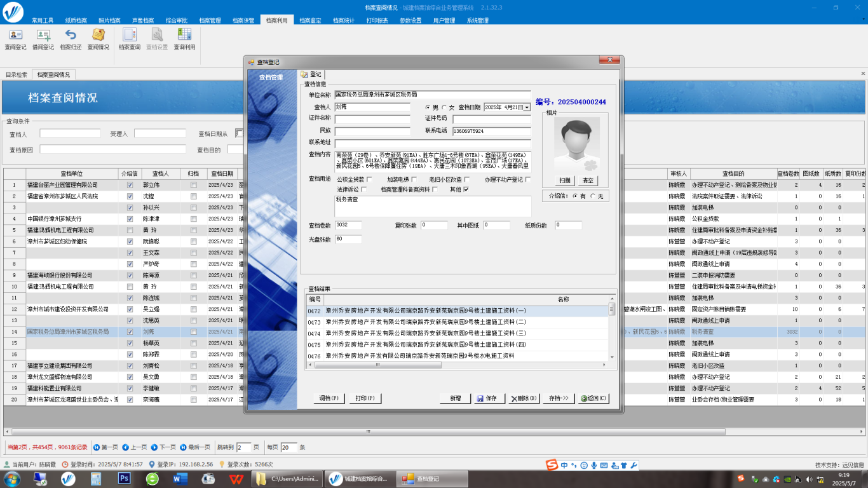Open the 借阅登记 toolbar icon
The width and height of the screenshot is (868, 488).
point(43,39)
